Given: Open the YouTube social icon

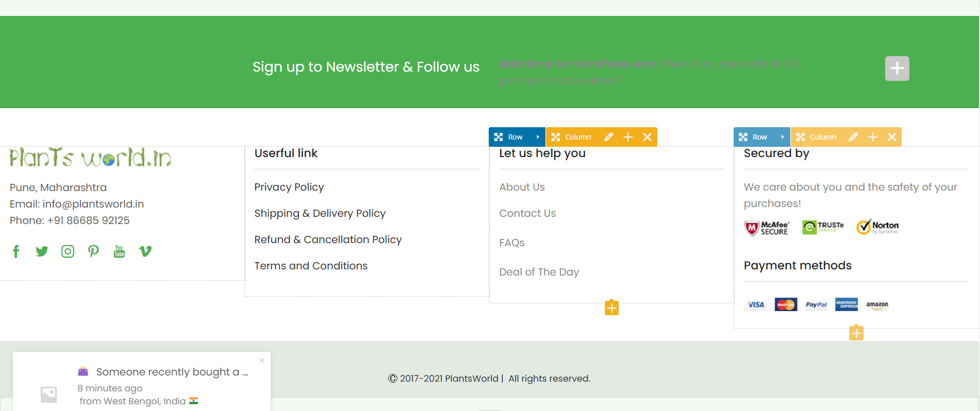Looking at the screenshot, I should [119, 251].
